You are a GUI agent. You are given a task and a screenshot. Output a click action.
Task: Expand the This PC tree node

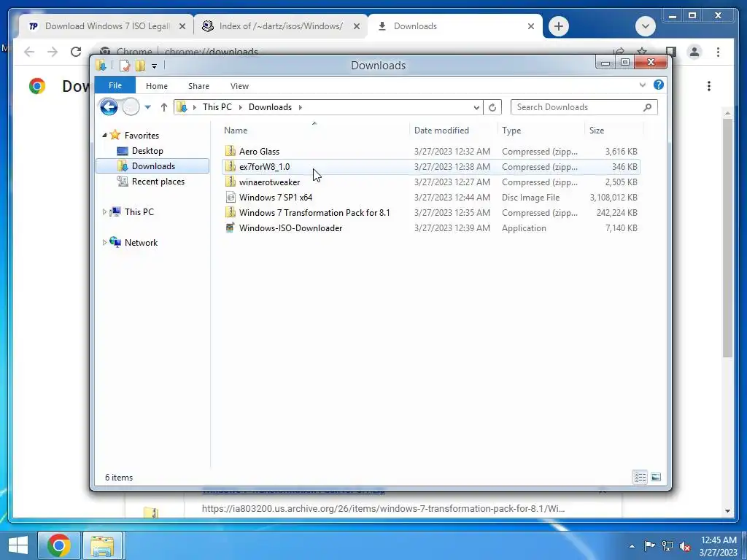point(104,212)
